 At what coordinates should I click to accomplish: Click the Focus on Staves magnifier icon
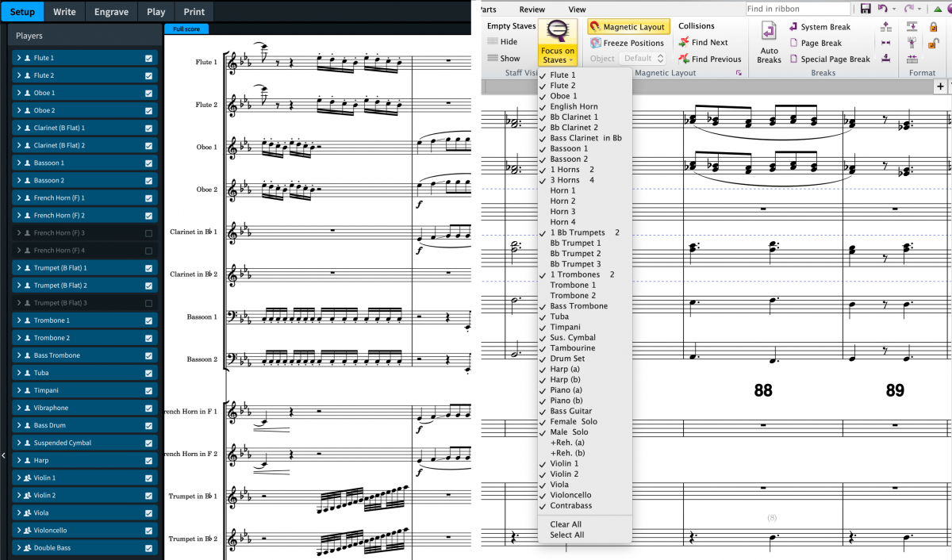[x=558, y=33]
